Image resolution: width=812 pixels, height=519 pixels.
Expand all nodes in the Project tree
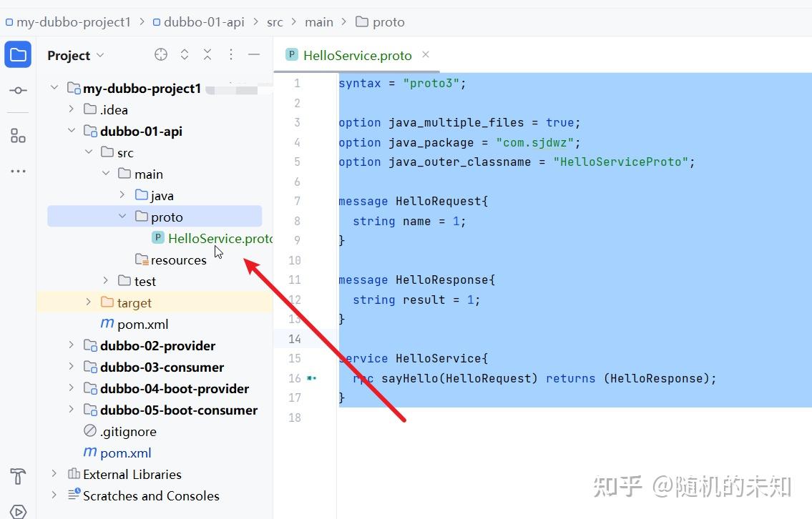coord(185,54)
